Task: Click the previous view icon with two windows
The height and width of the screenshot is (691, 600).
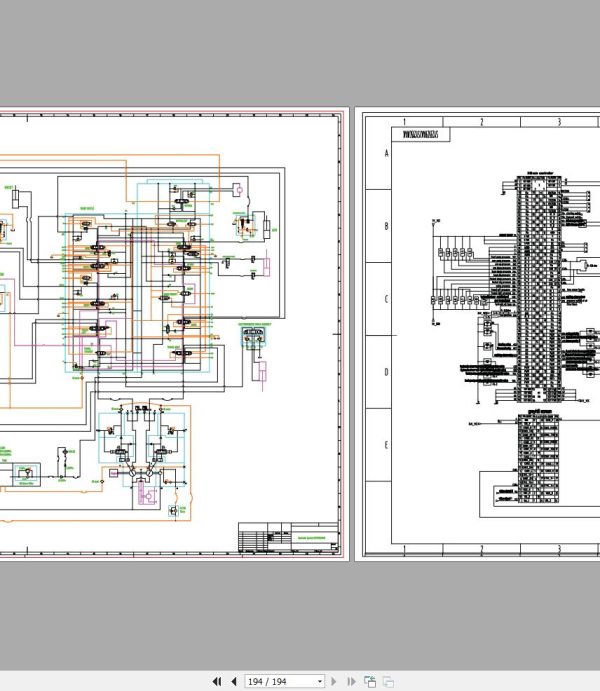Action: 370,681
